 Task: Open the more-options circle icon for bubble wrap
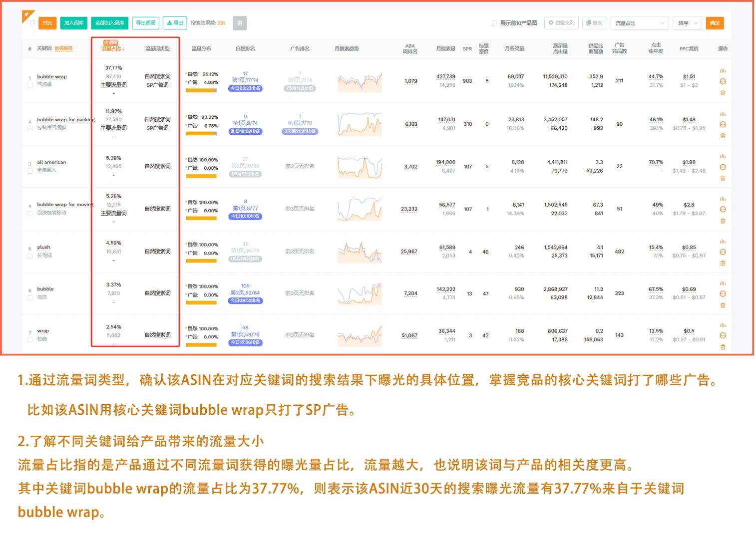click(x=723, y=81)
